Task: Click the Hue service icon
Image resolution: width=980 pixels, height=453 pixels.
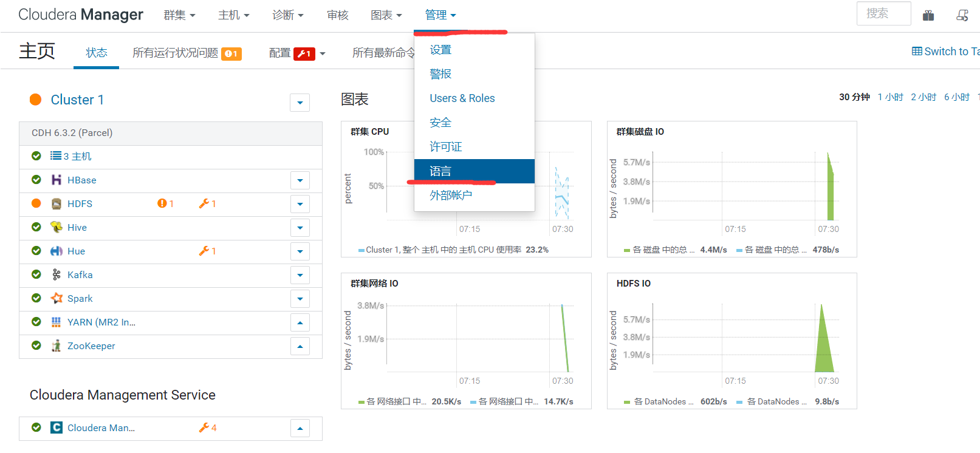Action: 57,251
